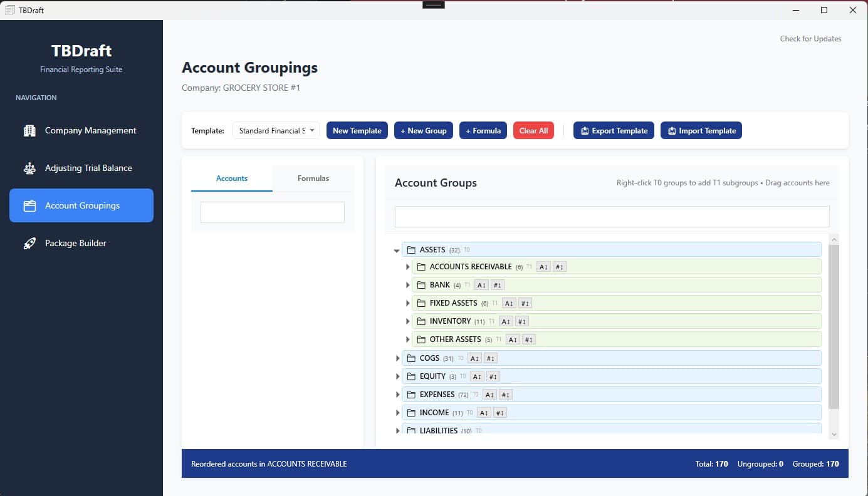
Task: Click the Check for Updates link
Action: (810, 39)
